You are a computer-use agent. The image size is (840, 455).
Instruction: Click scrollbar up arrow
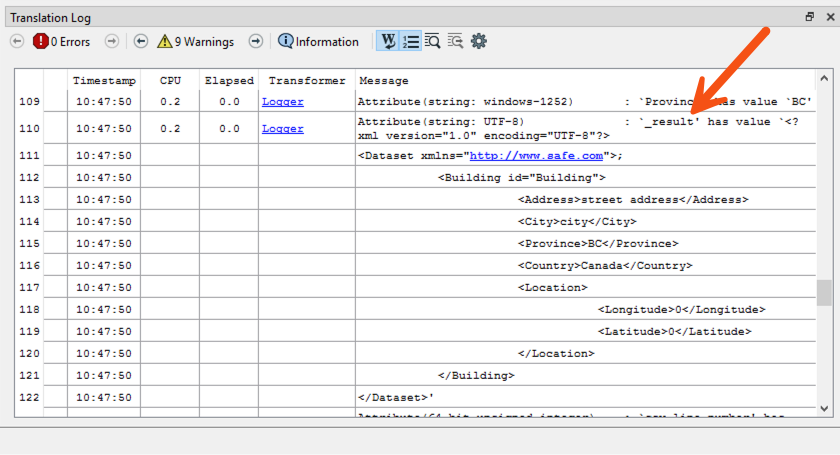[x=824, y=78]
